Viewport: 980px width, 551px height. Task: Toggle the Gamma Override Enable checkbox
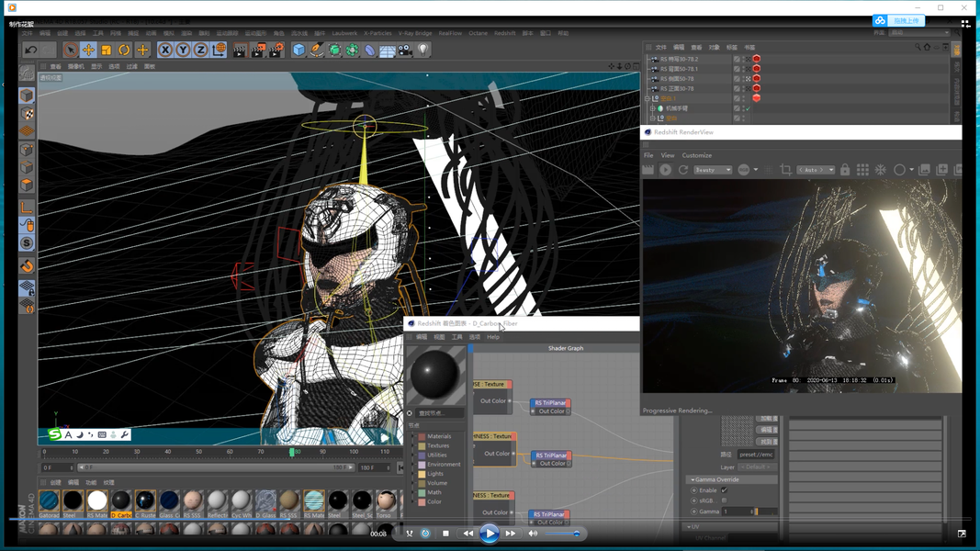pos(725,490)
